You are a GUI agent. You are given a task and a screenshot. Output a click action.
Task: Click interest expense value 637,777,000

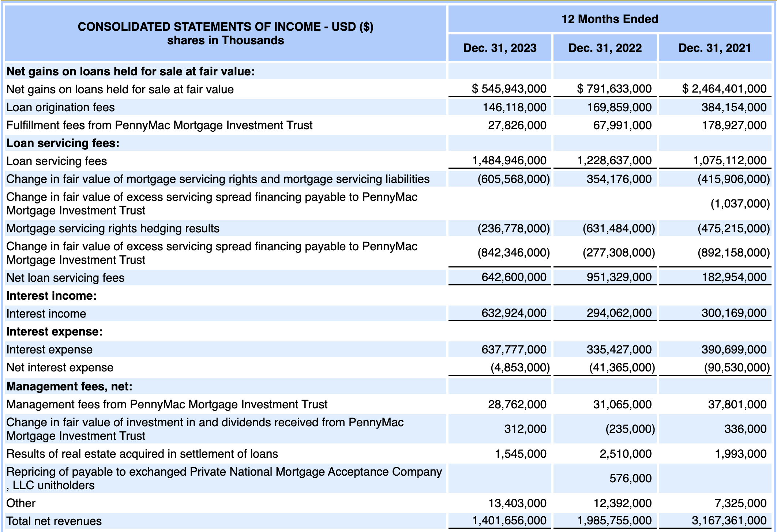pyautogui.click(x=514, y=349)
